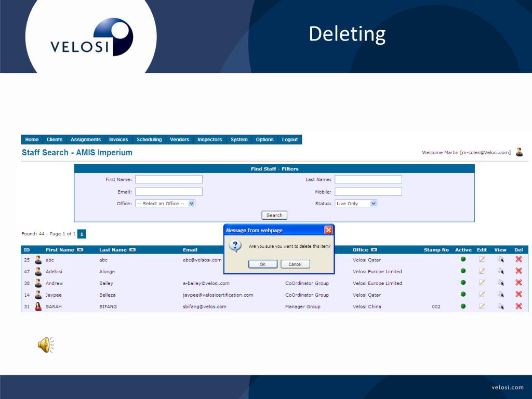Open the Status Live Only dropdown
532x399 pixels.
click(x=356, y=204)
